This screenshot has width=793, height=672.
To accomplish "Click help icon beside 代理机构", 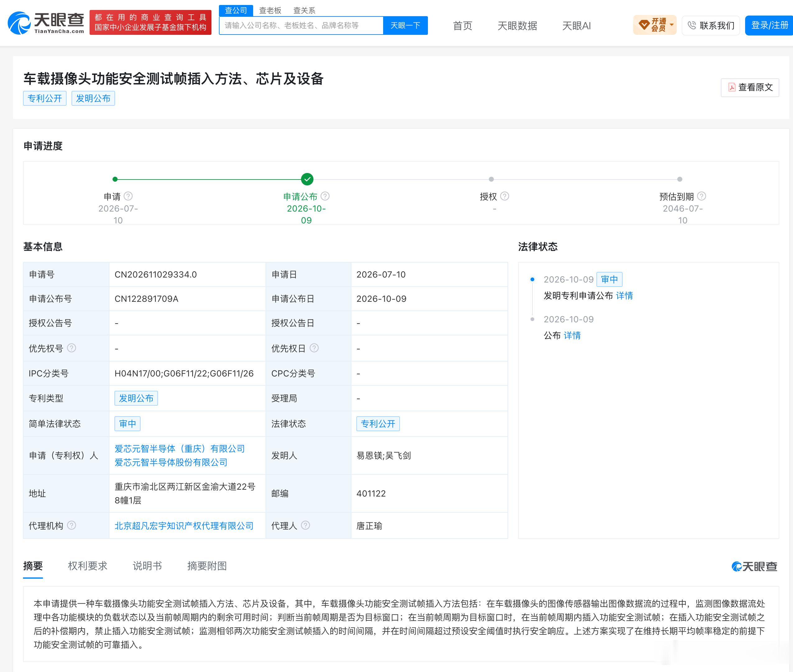I will click(72, 525).
